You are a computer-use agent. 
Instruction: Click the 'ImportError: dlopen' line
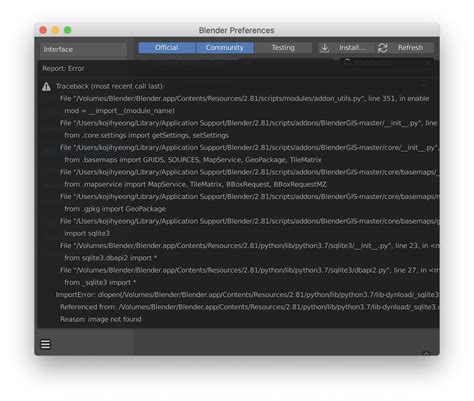pyautogui.click(x=247, y=295)
